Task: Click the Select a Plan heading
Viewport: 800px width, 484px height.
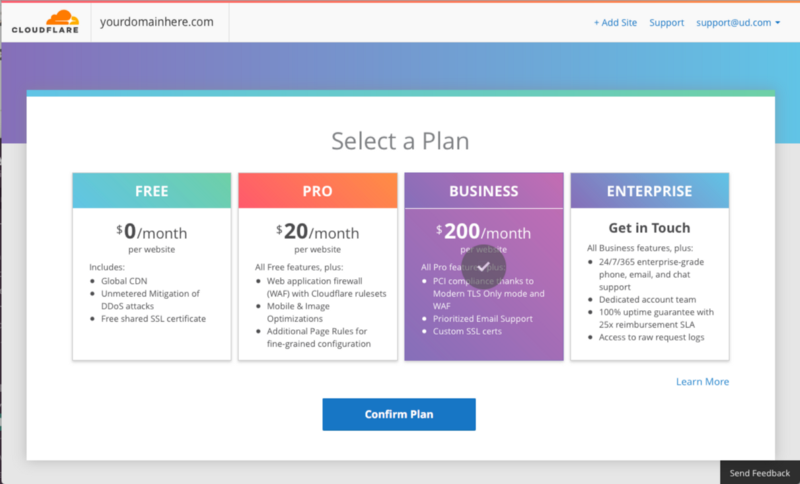Action: tap(400, 141)
